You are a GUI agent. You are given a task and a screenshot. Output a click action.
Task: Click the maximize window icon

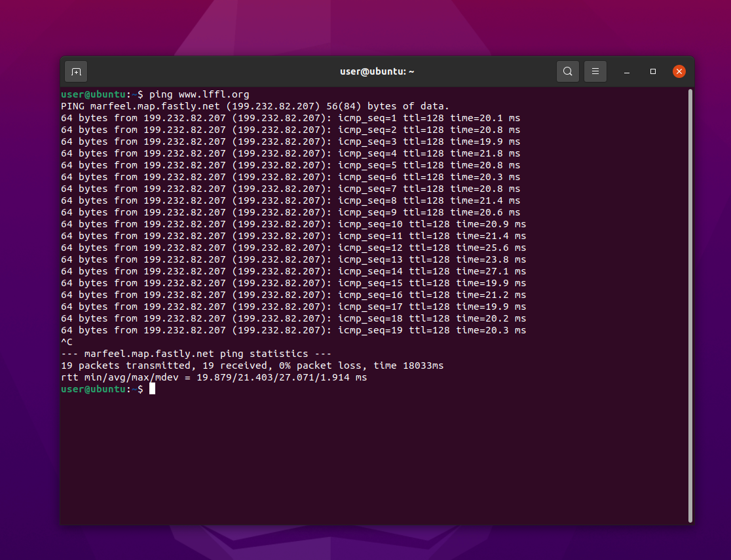(652, 71)
